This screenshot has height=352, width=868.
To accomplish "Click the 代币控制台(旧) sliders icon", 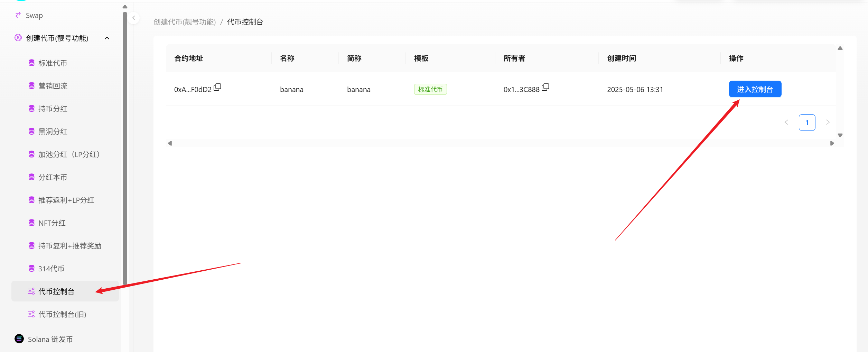I will (x=31, y=314).
